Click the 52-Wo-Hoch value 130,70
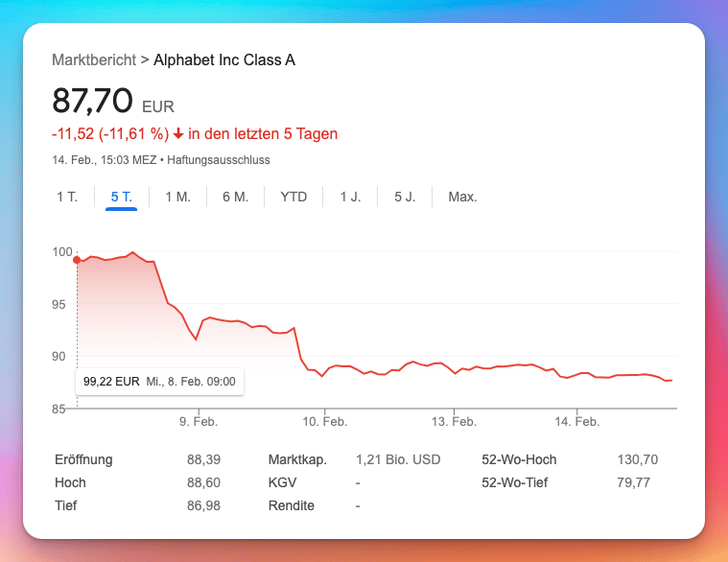The image size is (728, 562). [x=638, y=459]
